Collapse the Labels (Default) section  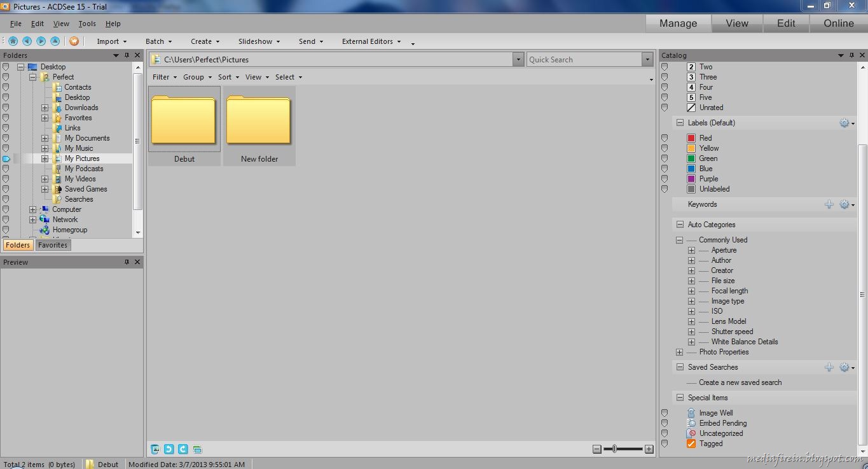pyautogui.click(x=680, y=123)
